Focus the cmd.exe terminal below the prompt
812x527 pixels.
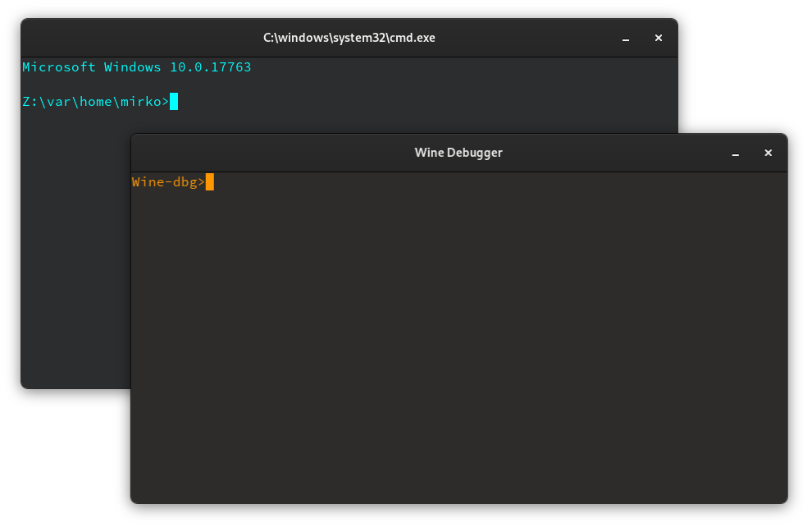coord(74,246)
